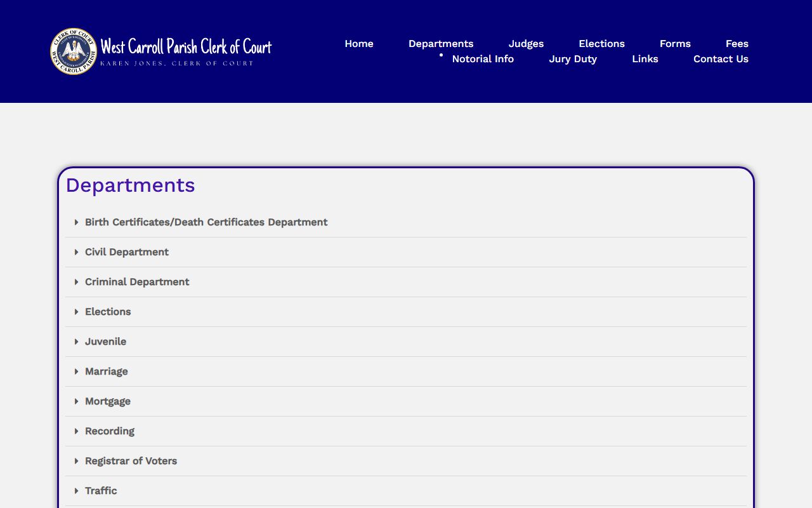The height and width of the screenshot is (508, 812).
Task: Expand the Elections section arrow
Action: click(x=76, y=312)
